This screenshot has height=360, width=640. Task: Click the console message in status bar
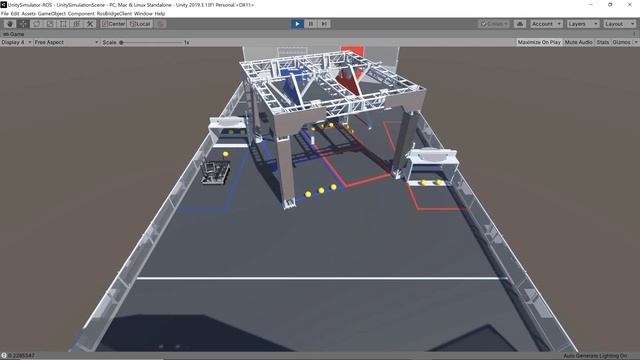[21, 356]
